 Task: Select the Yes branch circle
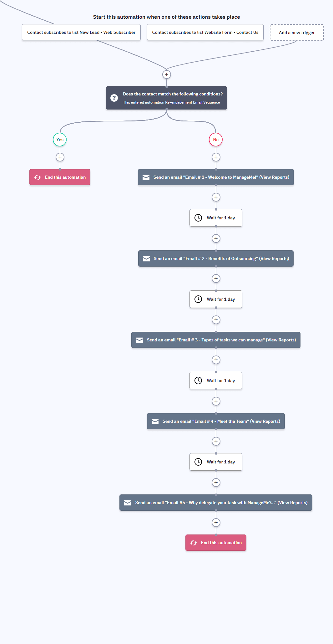(60, 140)
